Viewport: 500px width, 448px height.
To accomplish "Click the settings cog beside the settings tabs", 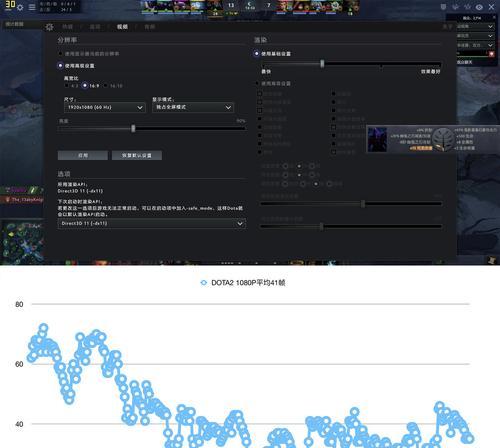I will 50,27.
